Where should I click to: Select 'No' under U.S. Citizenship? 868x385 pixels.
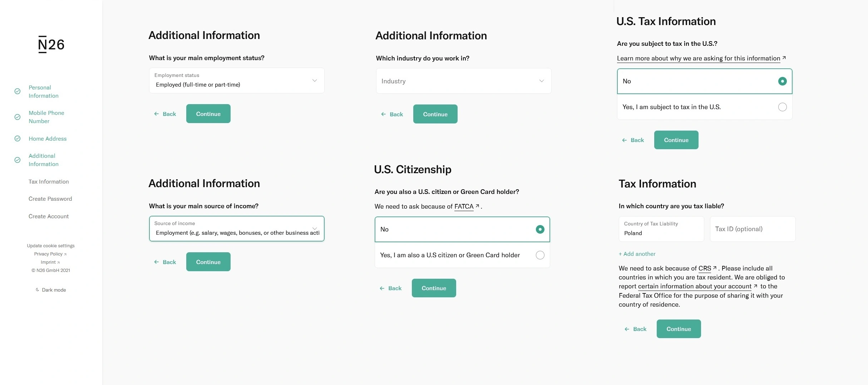540,229
